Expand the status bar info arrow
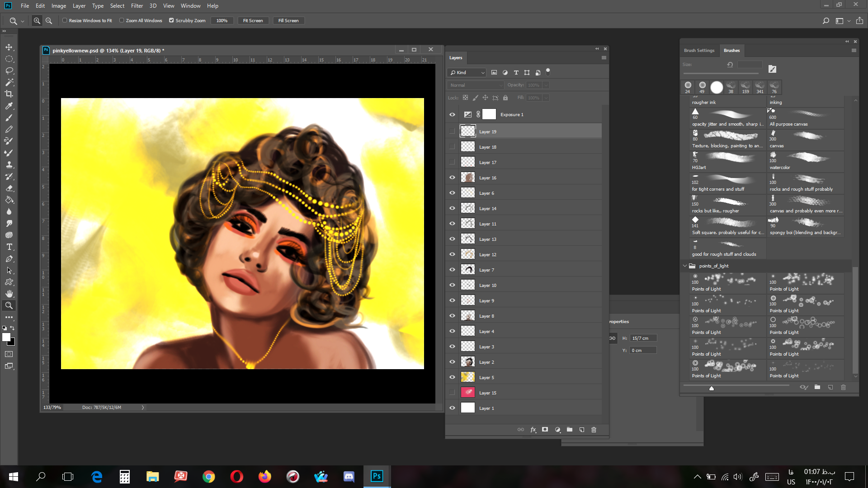The height and width of the screenshot is (488, 868). (143, 408)
